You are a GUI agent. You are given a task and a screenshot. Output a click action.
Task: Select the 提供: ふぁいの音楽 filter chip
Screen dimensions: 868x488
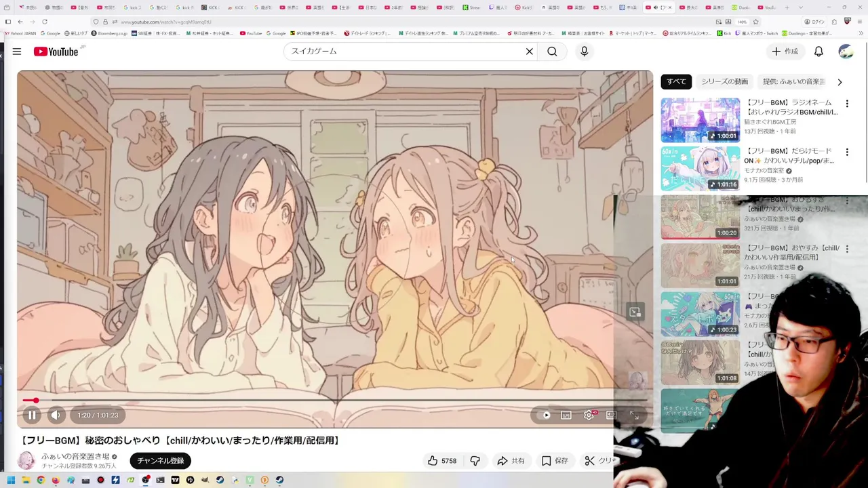point(793,81)
